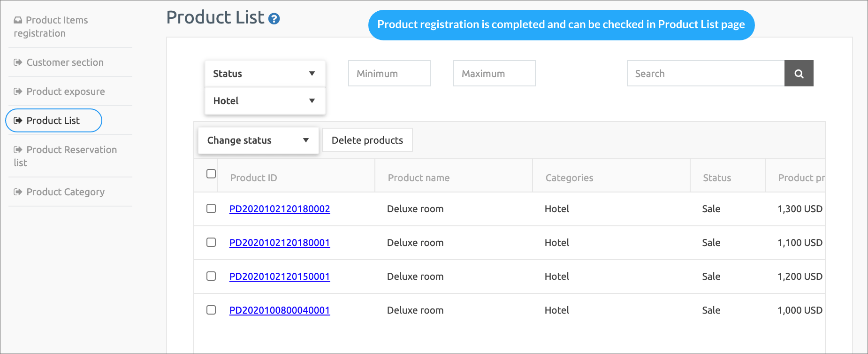
Task: Click the Product Items registration inbox icon
Action: [x=18, y=20]
